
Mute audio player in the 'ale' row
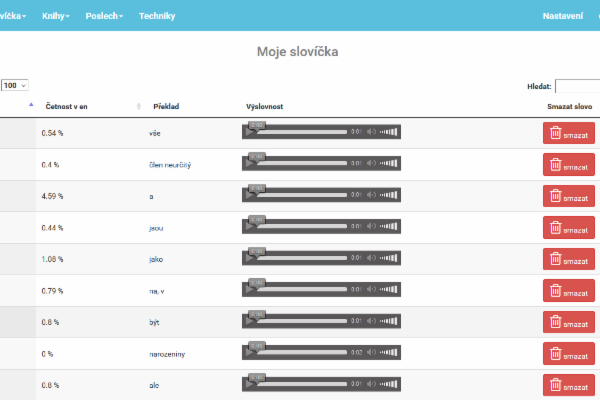click(x=371, y=386)
